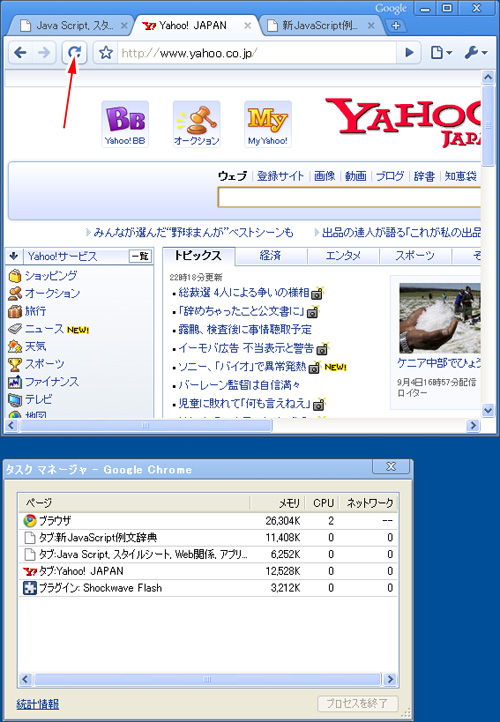Select the スポーツ news tab

click(415, 256)
